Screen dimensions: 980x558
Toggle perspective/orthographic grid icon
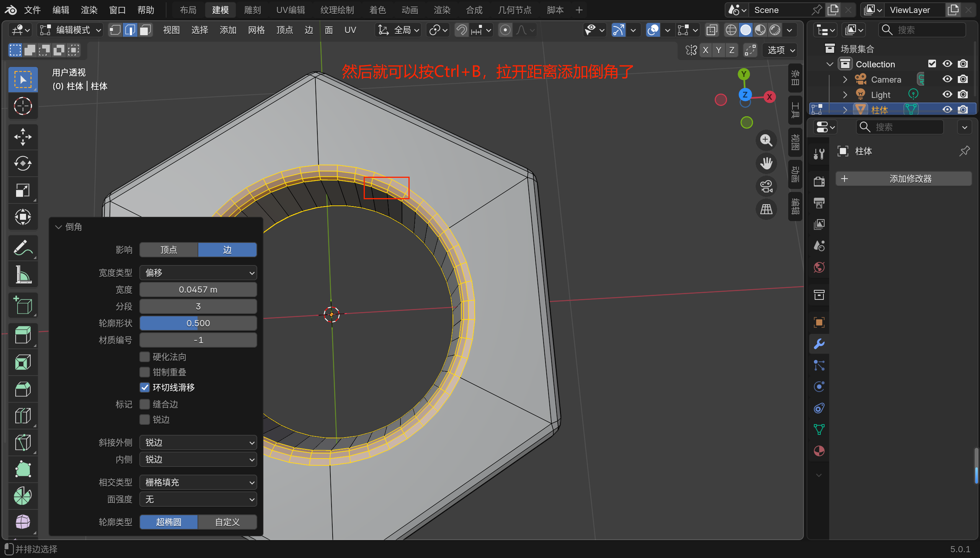[x=766, y=210]
